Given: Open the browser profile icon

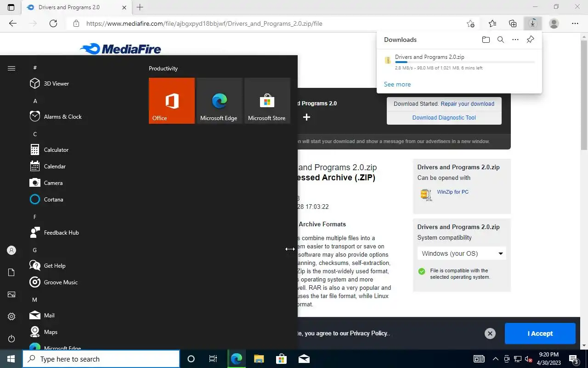Looking at the screenshot, I should click(554, 23).
